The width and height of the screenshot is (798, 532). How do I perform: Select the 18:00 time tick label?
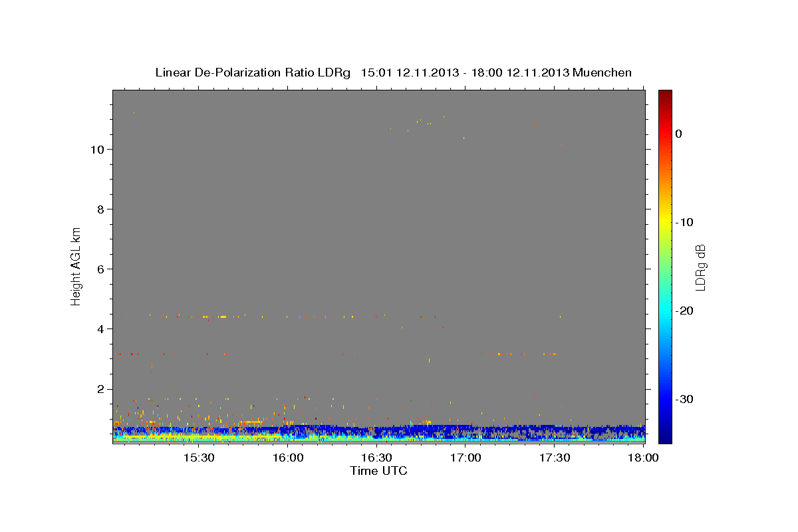click(643, 458)
